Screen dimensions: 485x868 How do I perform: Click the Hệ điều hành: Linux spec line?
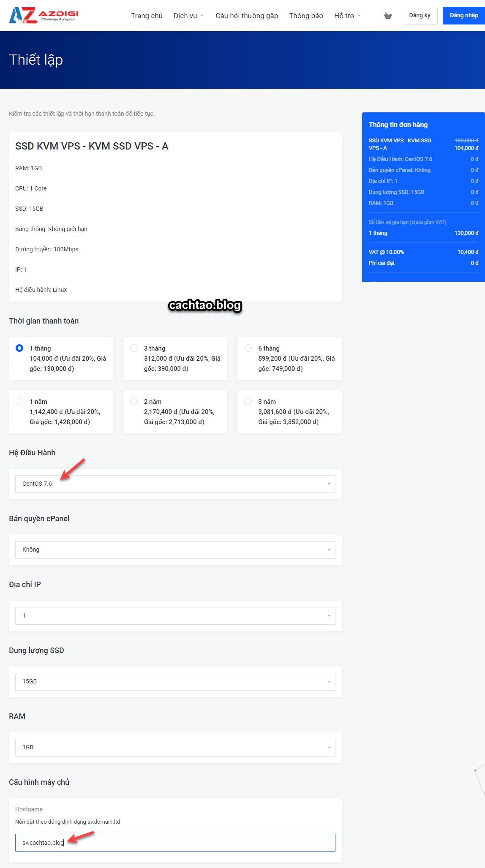tap(41, 290)
